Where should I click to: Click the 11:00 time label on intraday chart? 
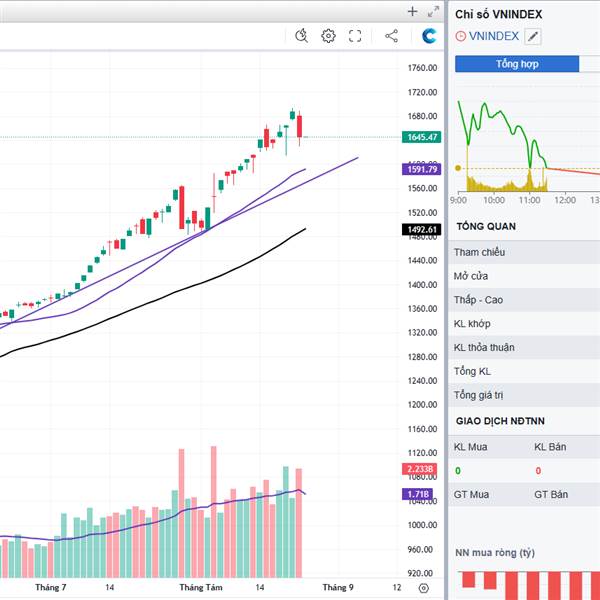[529, 200]
